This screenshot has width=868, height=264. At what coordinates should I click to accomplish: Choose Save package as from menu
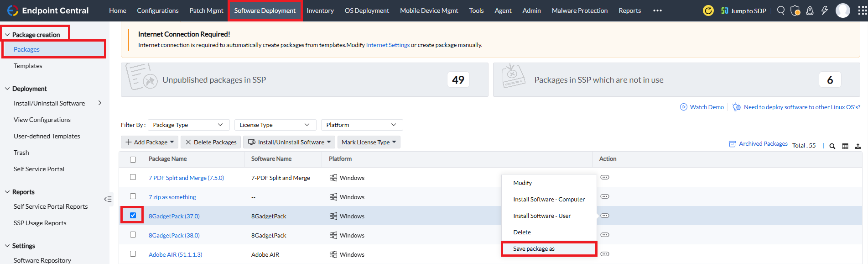coord(534,249)
